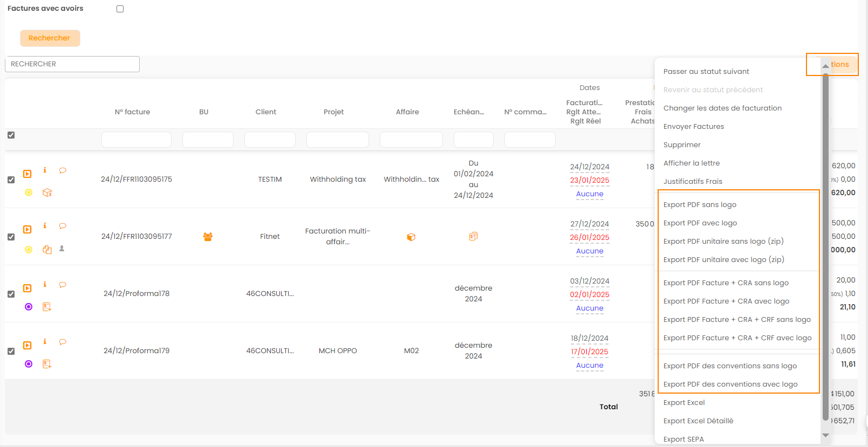The width and height of the screenshot is (868, 447).
Task: Click orange cube icon in Affaire column
Action: [411, 237]
